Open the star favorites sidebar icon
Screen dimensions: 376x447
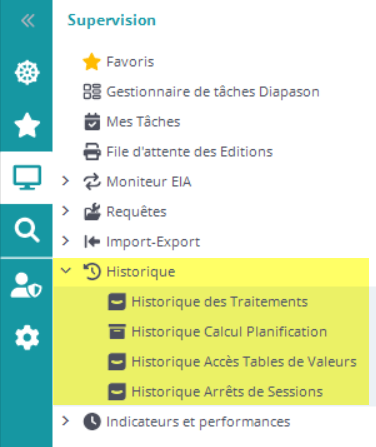click(27, 125)
